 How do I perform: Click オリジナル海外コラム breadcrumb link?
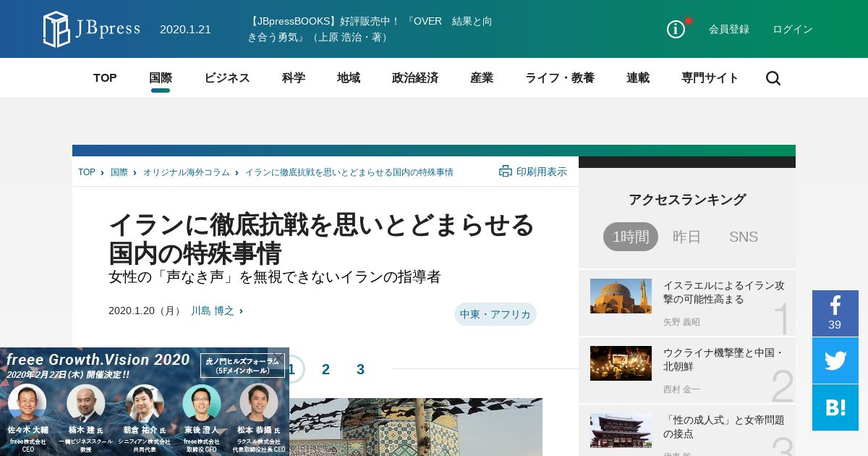coord(186,172)
